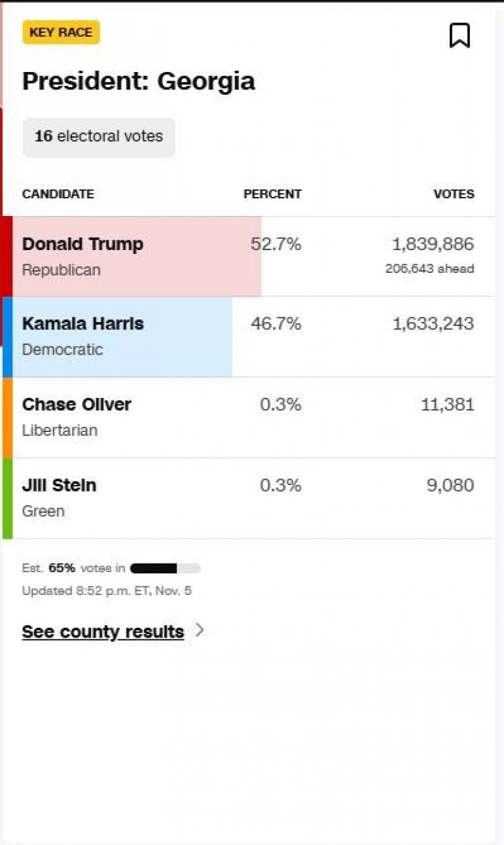
Task: Open the See county results link
Action: click(103, 632)
